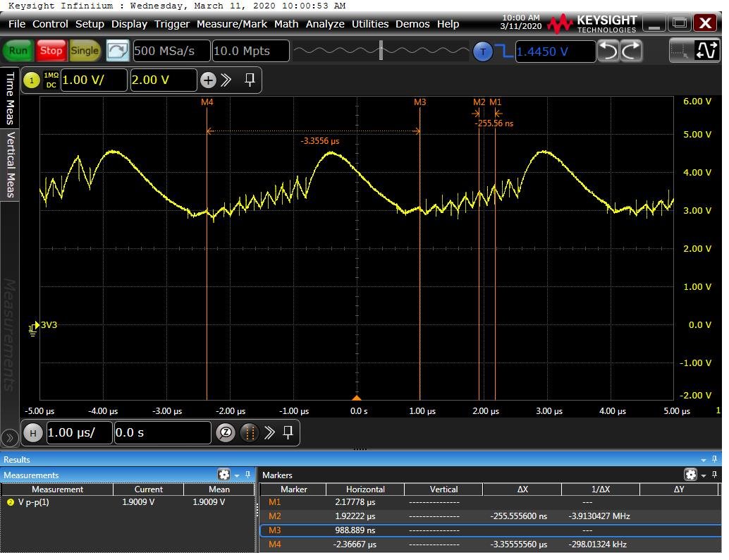Click the falling edge trigger slope icon
The width and height of the screenshot is (729, 560).
tap(504, 51)
